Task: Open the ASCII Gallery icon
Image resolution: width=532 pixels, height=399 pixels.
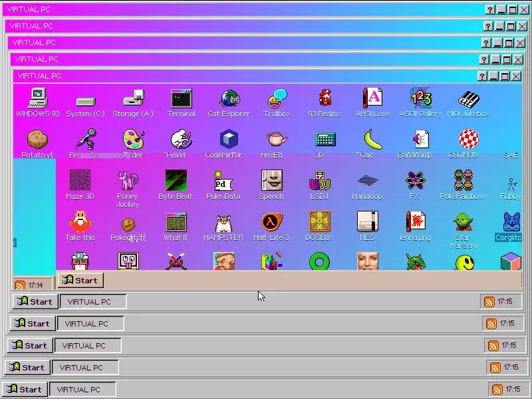Action: pos(421,98)
